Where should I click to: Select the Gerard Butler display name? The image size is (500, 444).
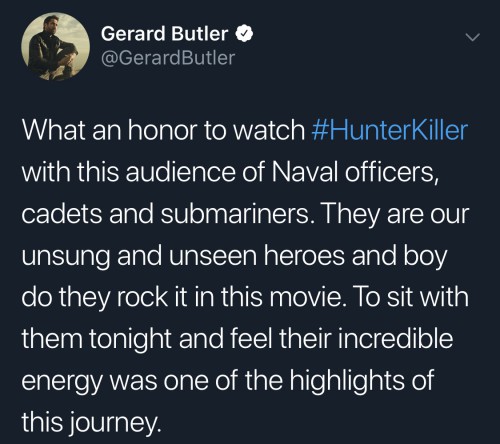pos(164,34)
